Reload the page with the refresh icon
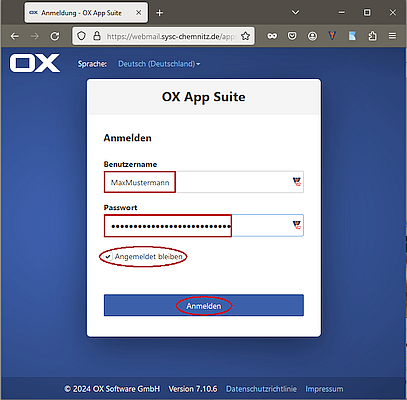Viewport: 407px width, 400px height. coord(55,36)
